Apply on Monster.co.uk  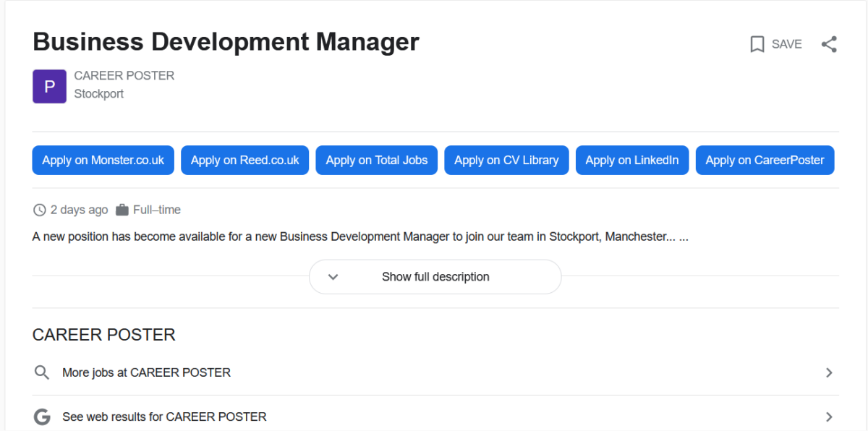[x=103, y=161]
